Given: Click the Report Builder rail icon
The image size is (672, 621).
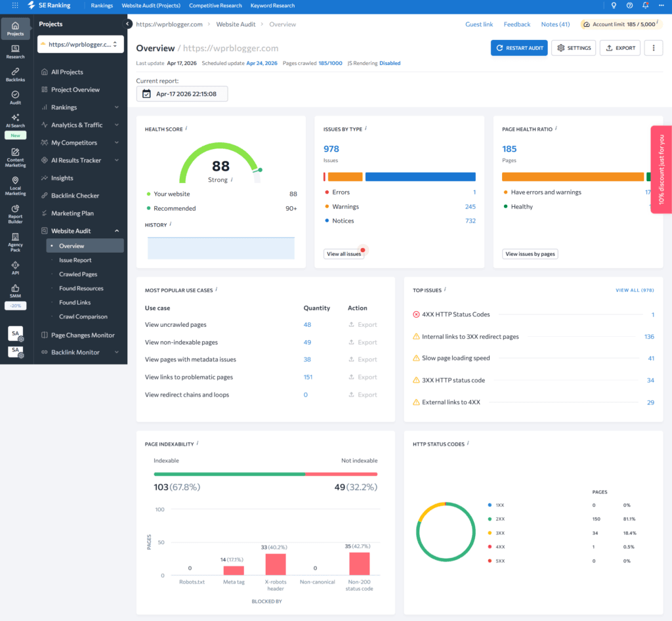Looking at the screenshot, I should click(15, 214).
